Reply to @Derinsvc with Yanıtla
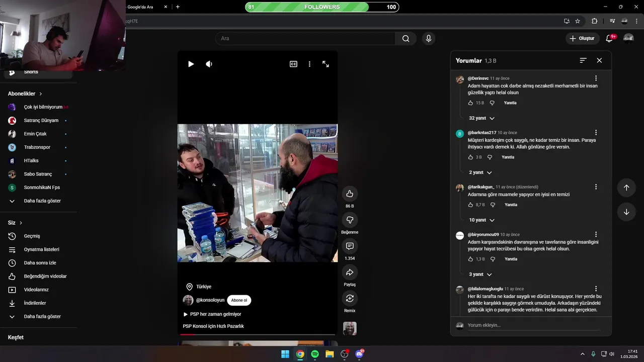The width and height of the screenshot is (644, 362). [510, 103]
